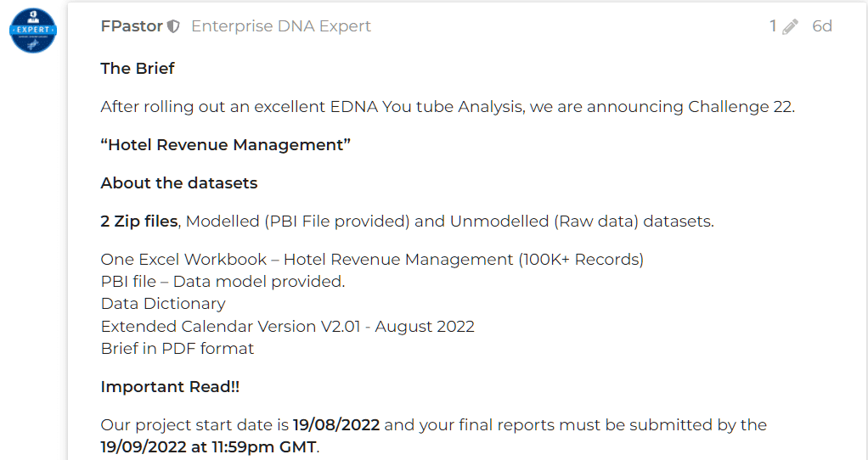Click the Brief in PDF format line
The width and height of the screenshot is (868, 460).
(x=178, y=348)
